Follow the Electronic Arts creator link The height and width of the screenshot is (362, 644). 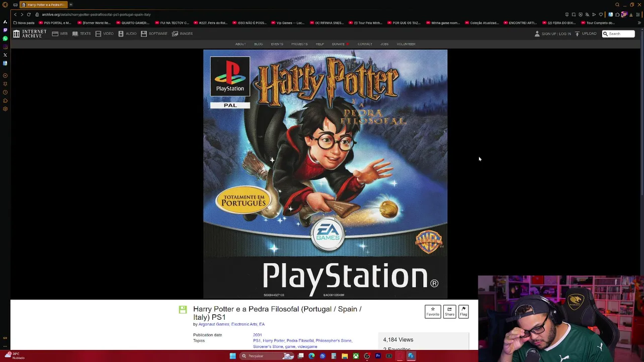pos(244,324)
